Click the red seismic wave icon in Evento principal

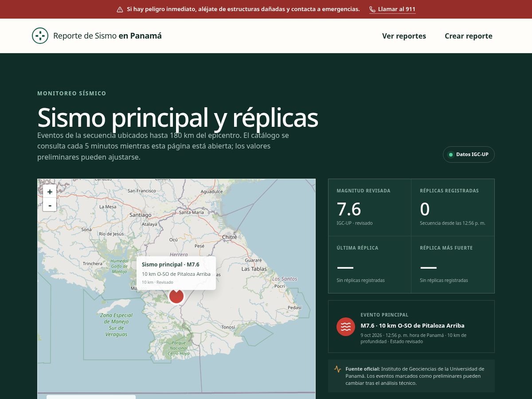tap(346, 327)
